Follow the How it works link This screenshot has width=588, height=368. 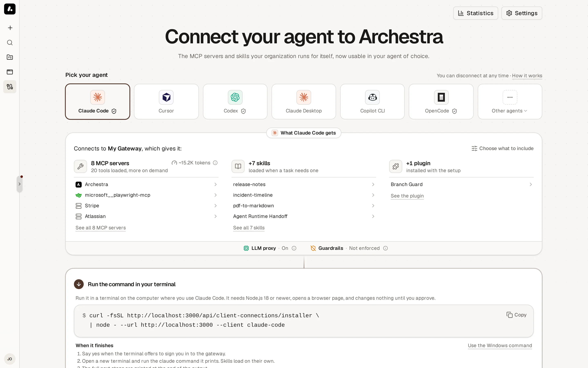527,76
